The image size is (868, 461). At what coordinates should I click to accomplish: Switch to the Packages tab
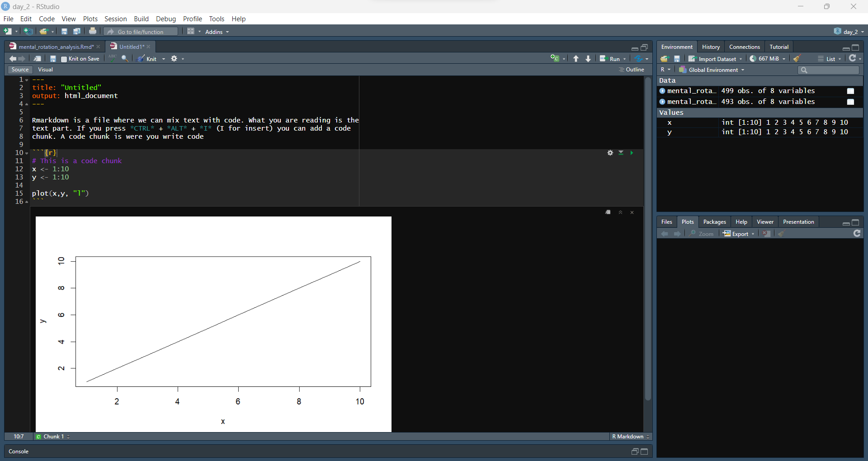[x=714, y=222]
